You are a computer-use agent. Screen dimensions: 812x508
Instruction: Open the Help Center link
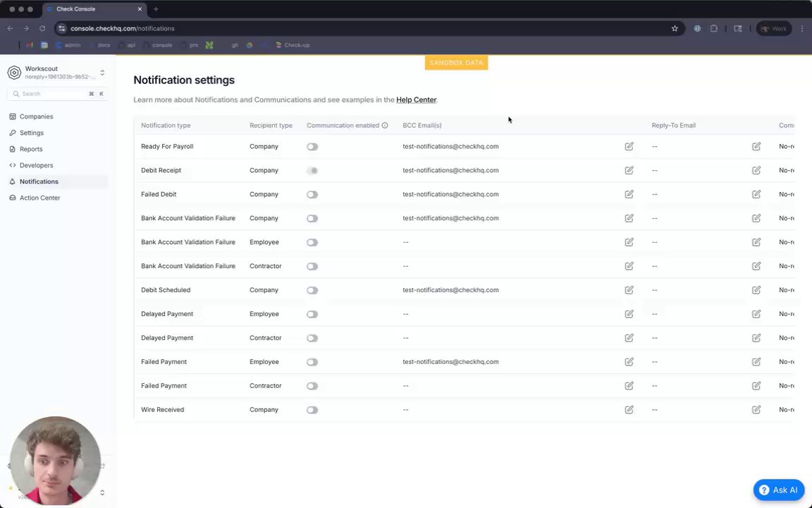coord(416,100)
